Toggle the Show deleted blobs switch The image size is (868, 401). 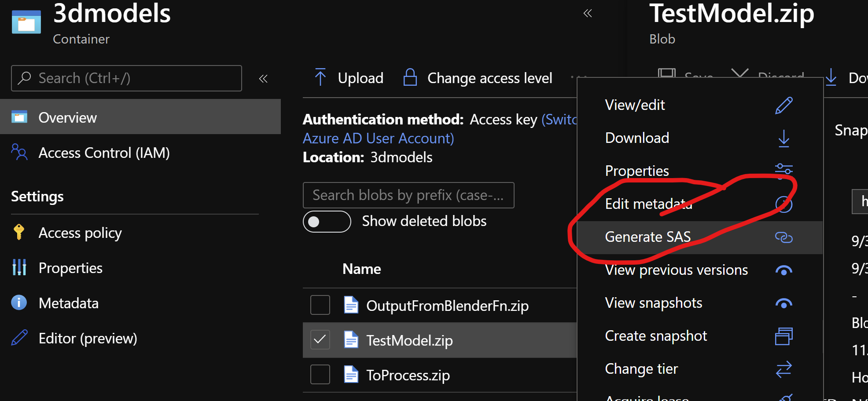coord(327,222)
